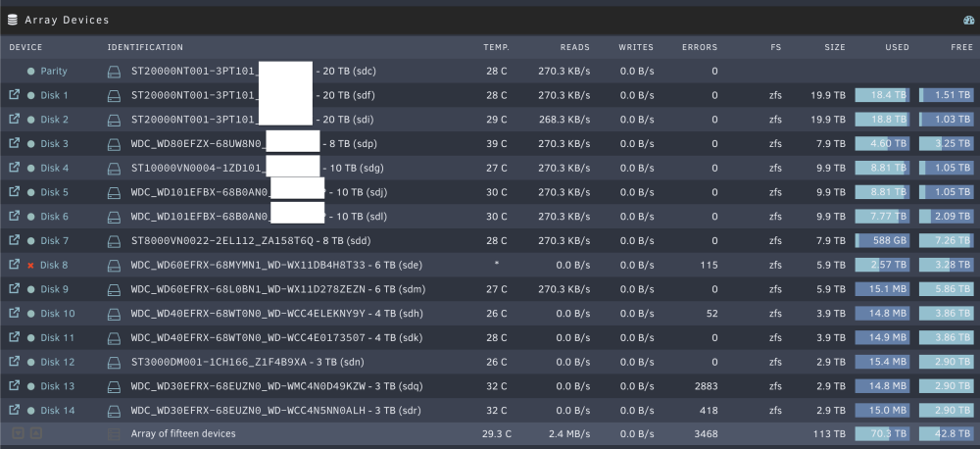Click Disk 3 green status dot
This screenshot has width=980, height=449.
(x=31, y=144)
